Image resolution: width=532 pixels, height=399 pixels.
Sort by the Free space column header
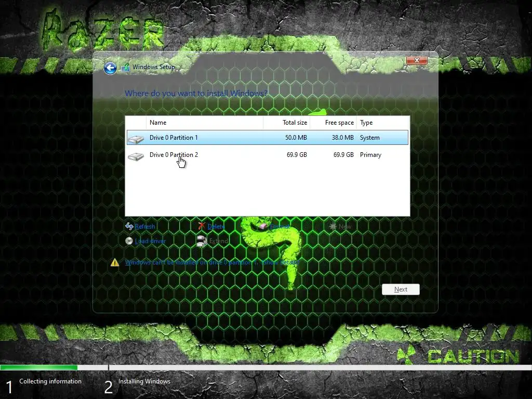tap(333, 123)
